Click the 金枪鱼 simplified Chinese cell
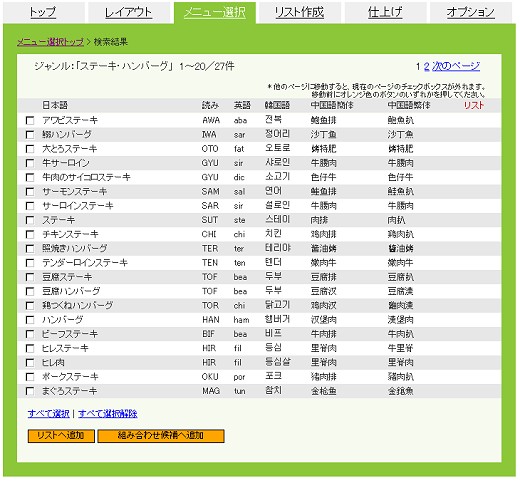 click(323, 391)
